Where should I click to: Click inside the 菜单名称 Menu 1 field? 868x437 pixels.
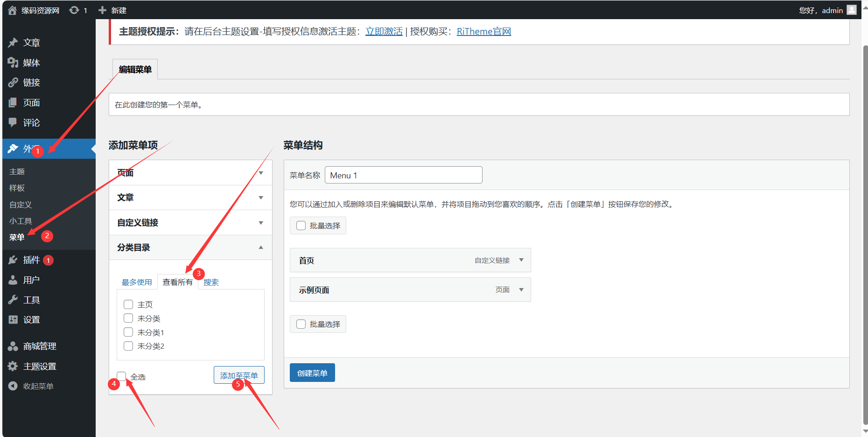click(x=404, y=175)
